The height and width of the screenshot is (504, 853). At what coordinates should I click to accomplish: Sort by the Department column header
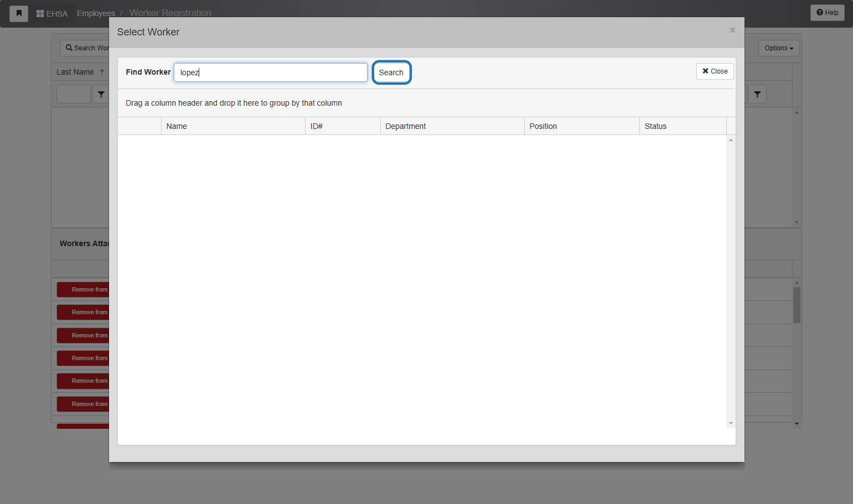pos(452,126)
